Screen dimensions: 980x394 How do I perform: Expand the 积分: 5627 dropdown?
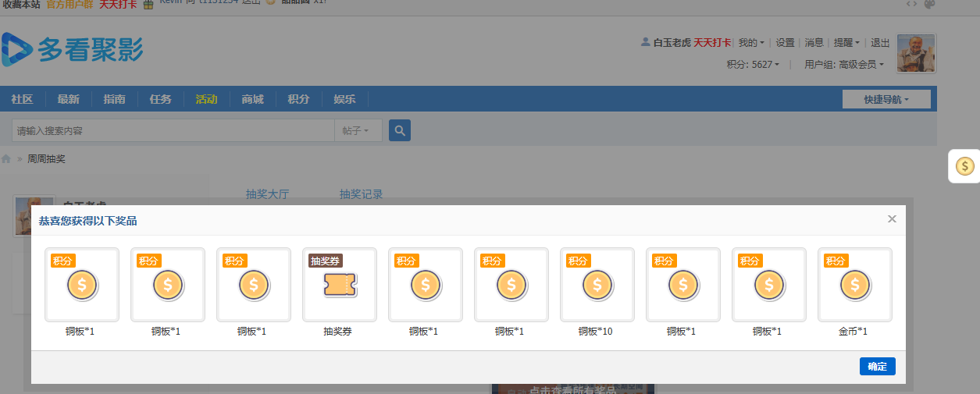click(x=753, y=65)
